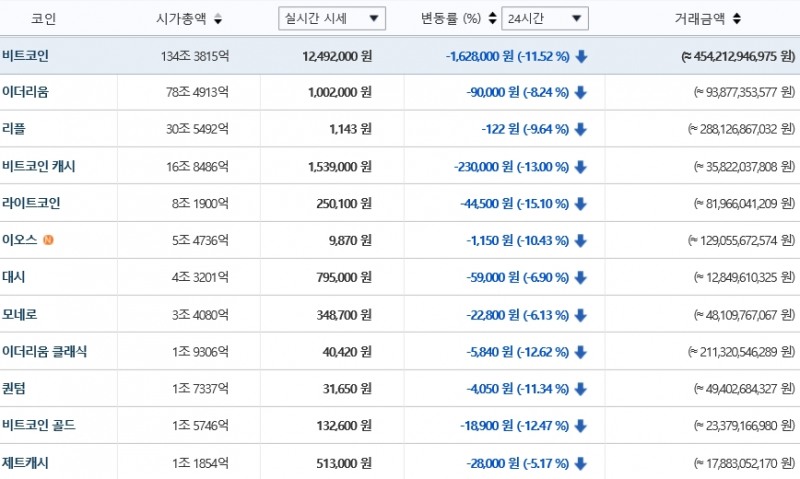The height and width of the screenshot is (479, 800).
Task: Click the -44,500 원 (-15.10 %) change
Action: [x=515, y=204]
